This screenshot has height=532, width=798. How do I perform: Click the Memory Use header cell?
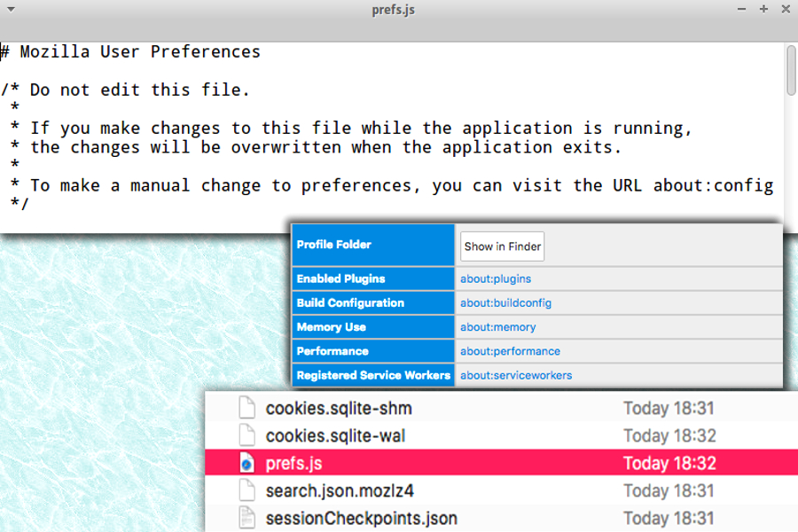pyautogui.click(x=373, y=327)
